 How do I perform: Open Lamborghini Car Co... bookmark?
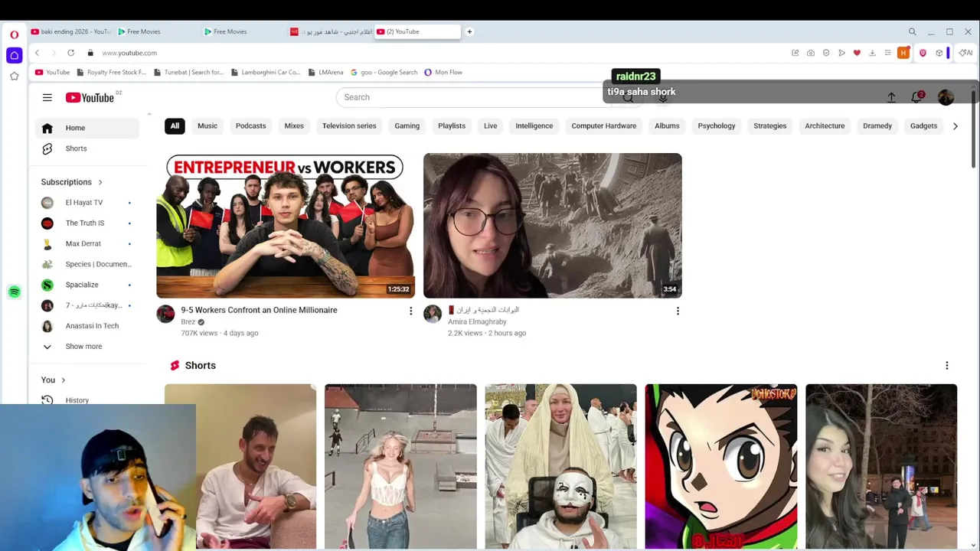(x=265, y=72)
